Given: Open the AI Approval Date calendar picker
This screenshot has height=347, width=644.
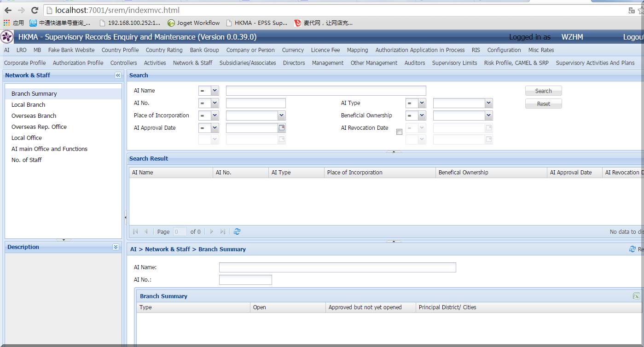Looking at the screenshot, I should tap(282, 128).
